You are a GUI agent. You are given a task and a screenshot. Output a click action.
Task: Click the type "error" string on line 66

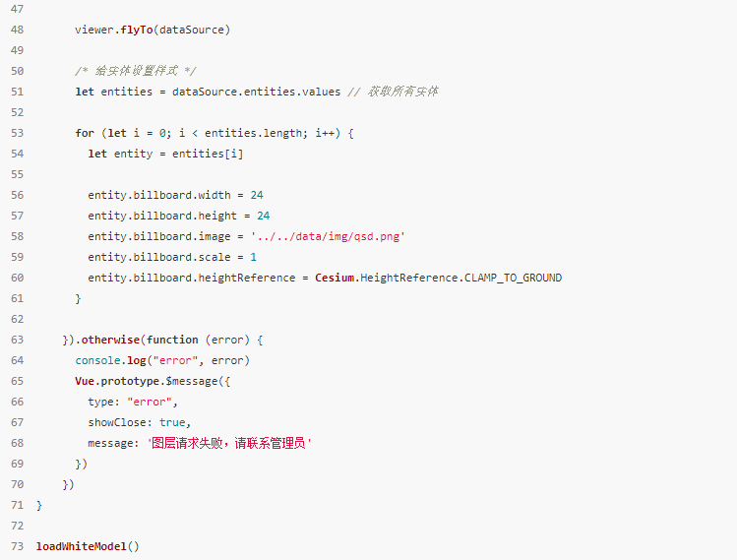150,402
